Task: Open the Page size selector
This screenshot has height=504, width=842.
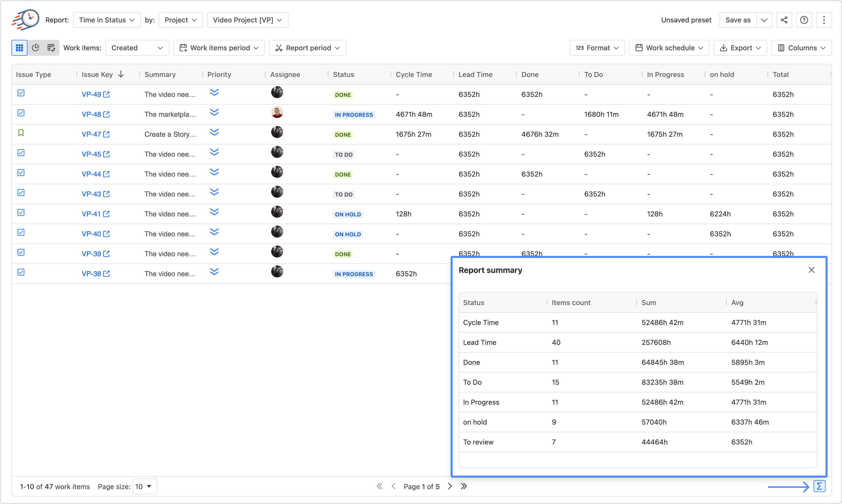Action: [x=145, y=486]
